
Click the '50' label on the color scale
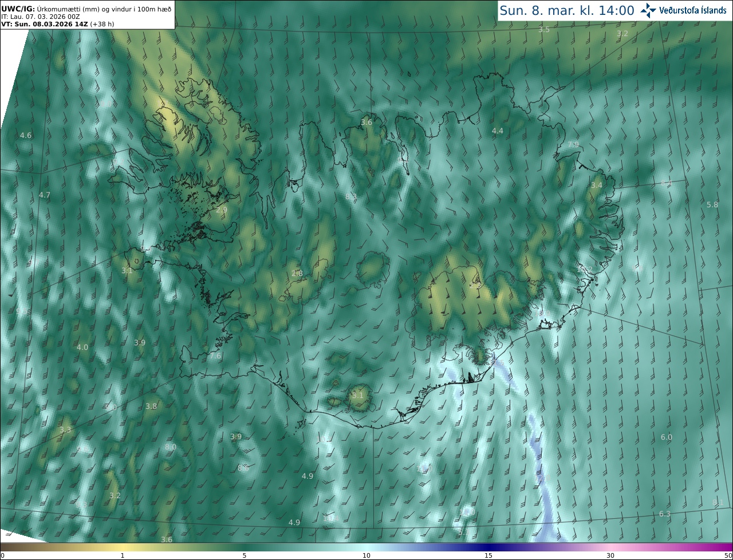728,555
